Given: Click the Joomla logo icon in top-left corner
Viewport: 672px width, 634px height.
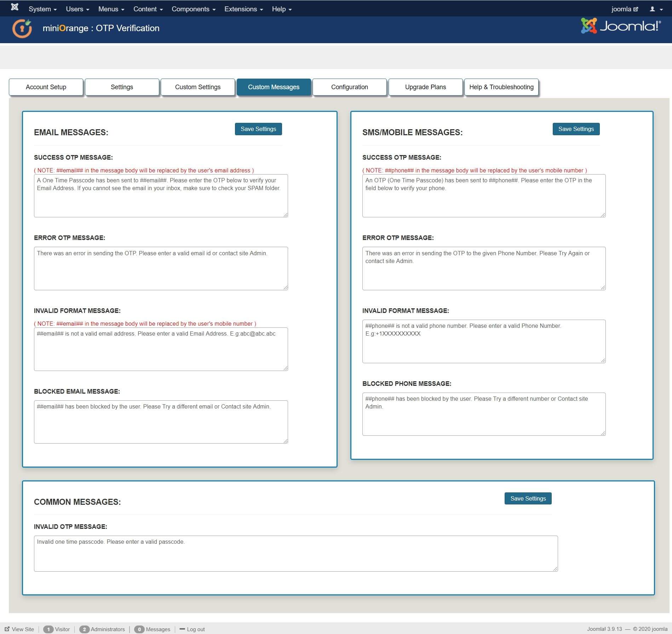Looking at the screenshot, I should coord(15,7).
